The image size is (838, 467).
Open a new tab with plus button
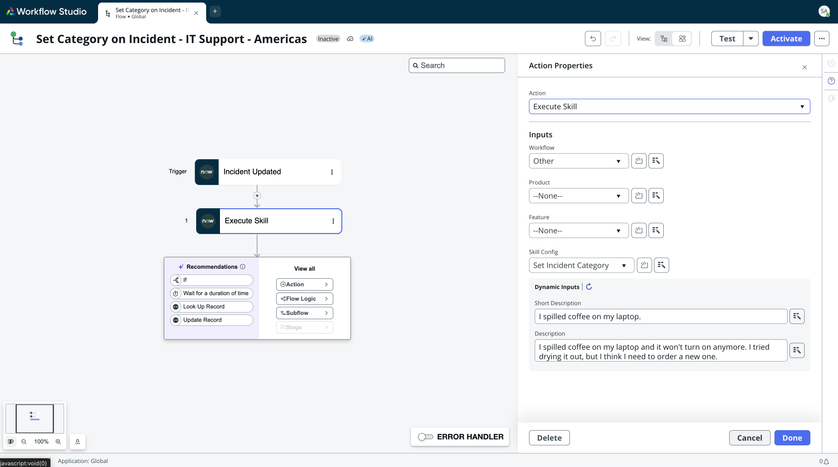[214, 11]
